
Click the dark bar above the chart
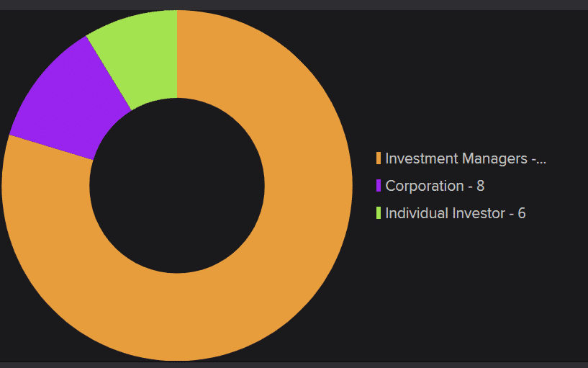(x=294, y=4)
